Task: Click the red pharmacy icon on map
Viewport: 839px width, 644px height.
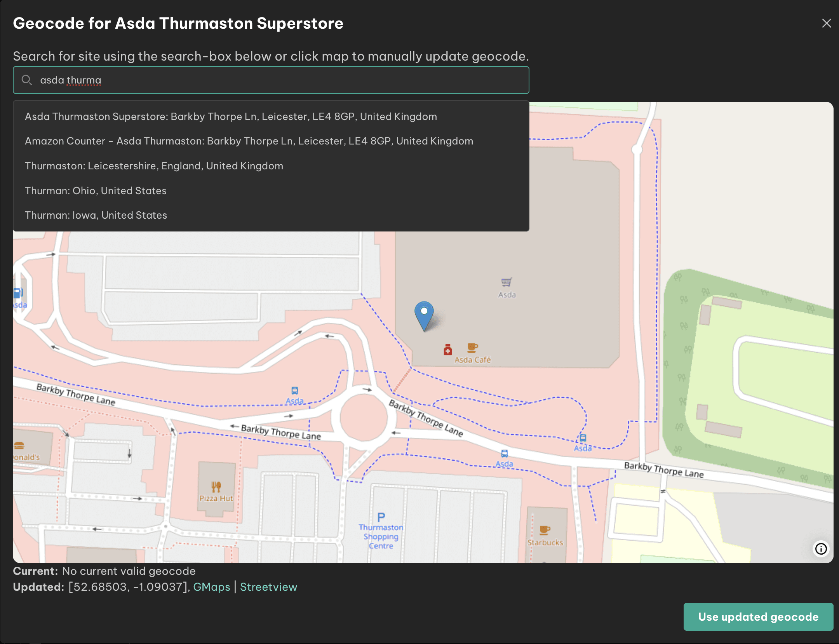Action: (448, 350)
